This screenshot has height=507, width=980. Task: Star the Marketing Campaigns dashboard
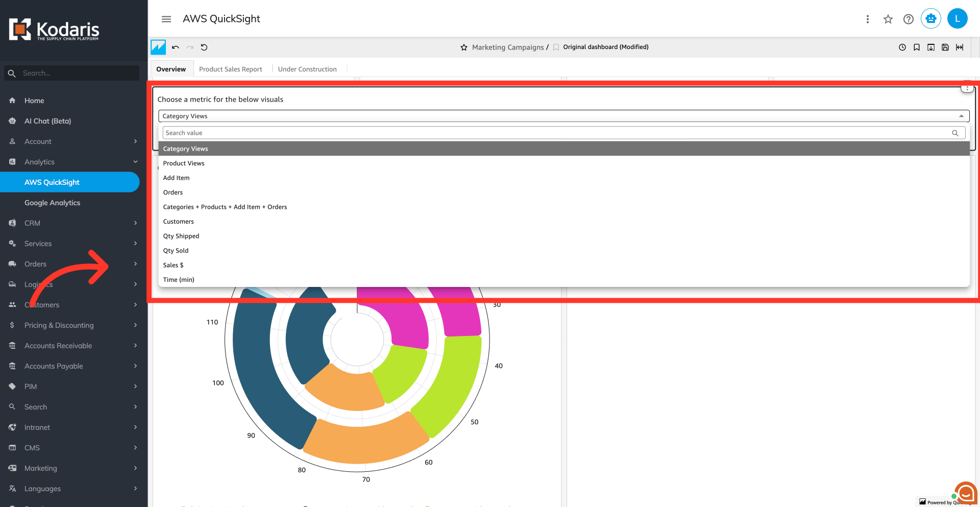[x=464, y=47]
